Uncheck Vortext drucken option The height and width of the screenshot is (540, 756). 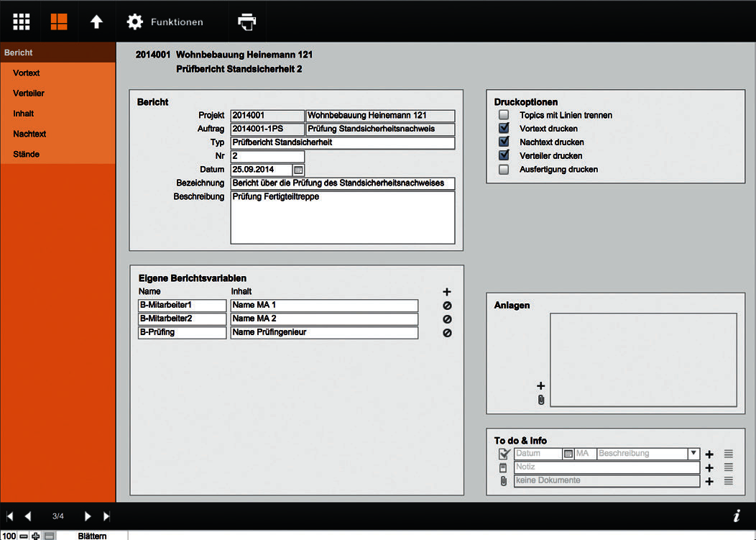coord(504,129)
